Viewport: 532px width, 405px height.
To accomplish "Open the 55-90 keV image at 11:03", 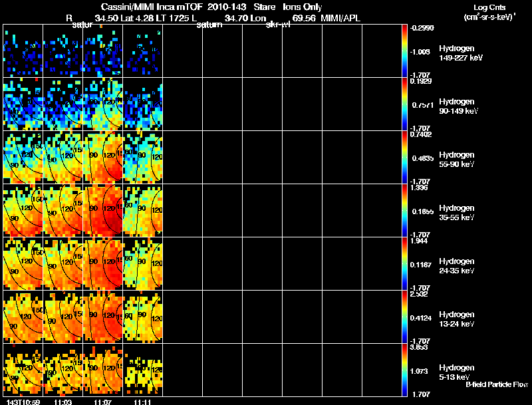I will point(63,158).
